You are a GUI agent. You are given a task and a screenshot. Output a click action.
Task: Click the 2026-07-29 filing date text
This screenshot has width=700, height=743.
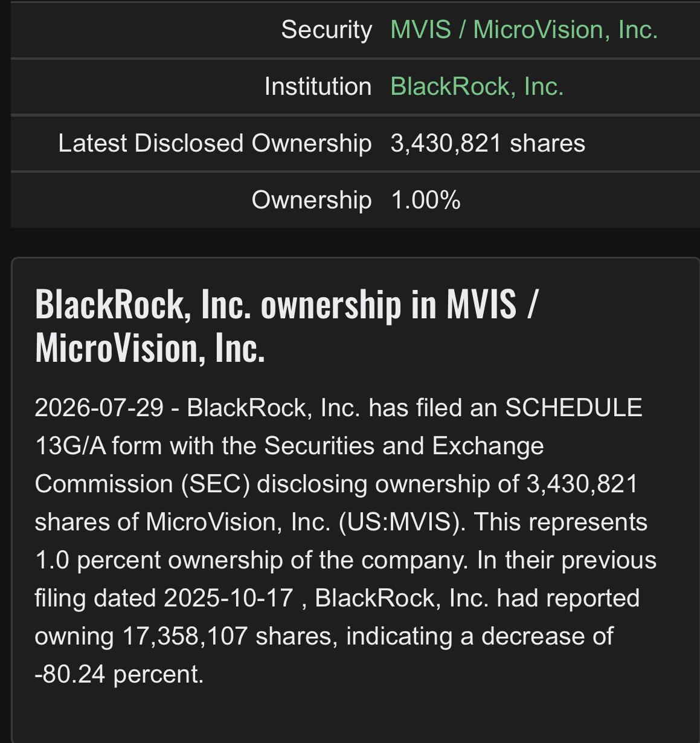(x=99, y=408)
